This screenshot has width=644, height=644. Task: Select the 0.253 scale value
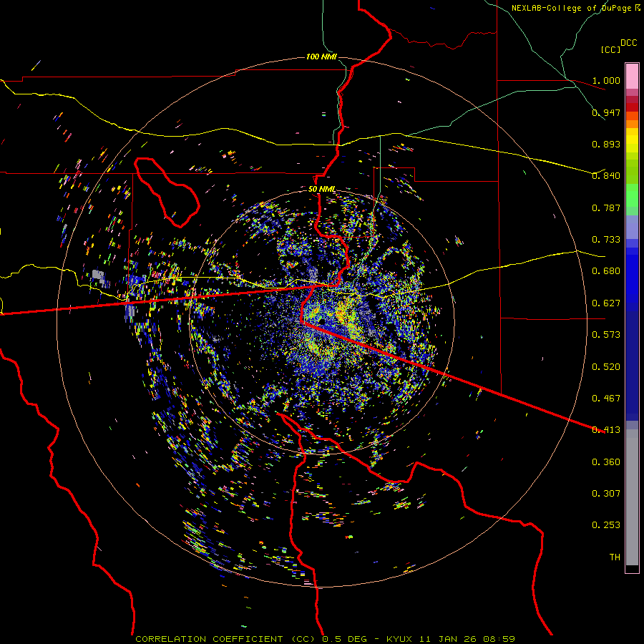[606, 525]
